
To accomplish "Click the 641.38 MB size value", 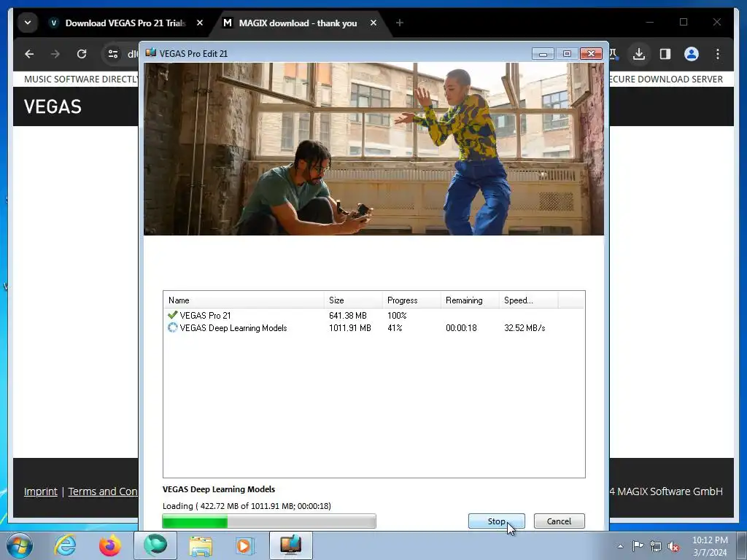I will click(348, 316).
